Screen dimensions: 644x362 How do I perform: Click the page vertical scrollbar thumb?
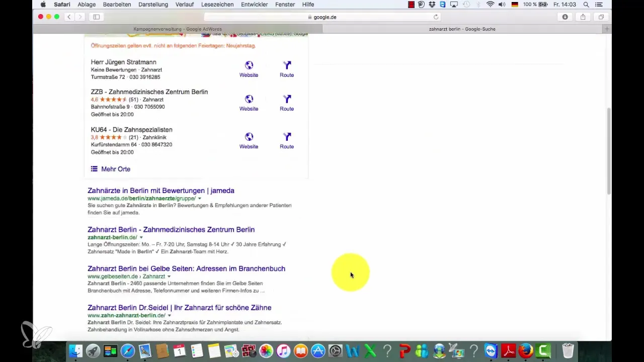pos(609,151)
